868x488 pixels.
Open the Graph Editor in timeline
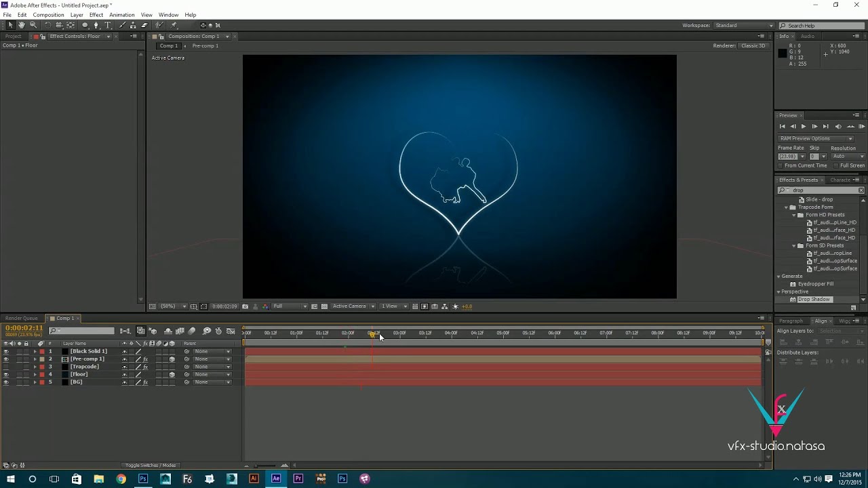tap(231, 331)
